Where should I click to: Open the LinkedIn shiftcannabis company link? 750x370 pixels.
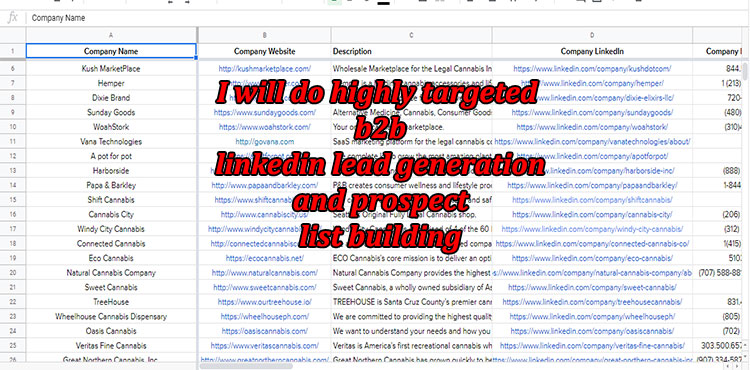(x=592, y=200)
